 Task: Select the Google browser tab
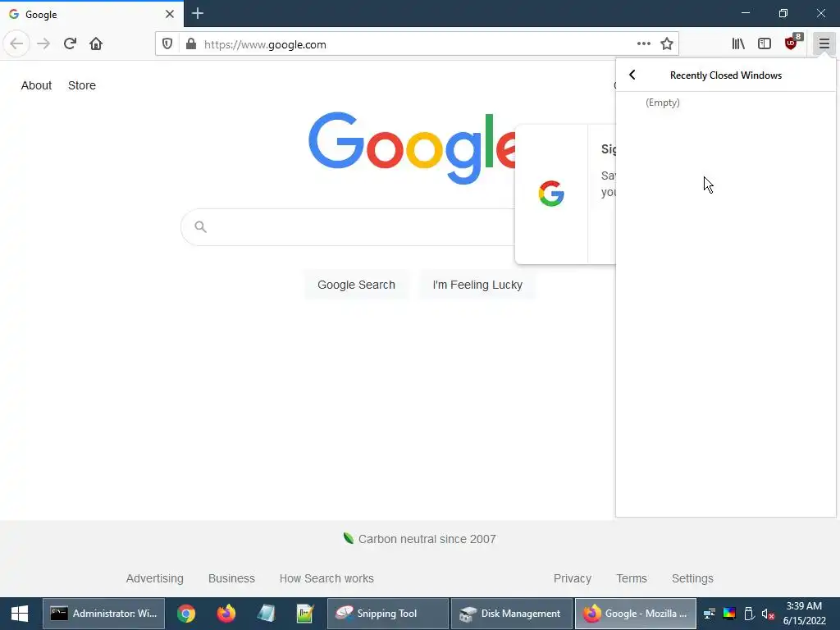coord(91,14)
